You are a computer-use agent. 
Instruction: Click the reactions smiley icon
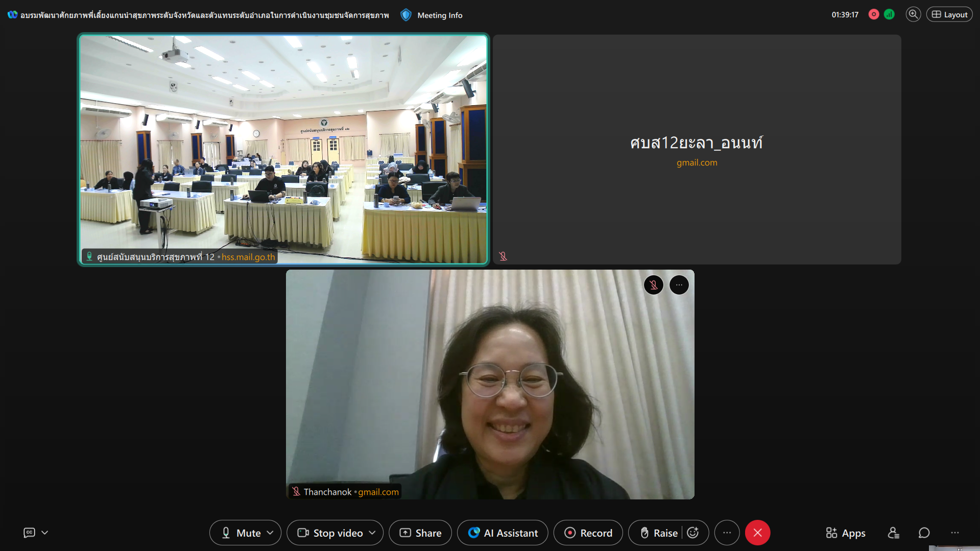point(693,533)
